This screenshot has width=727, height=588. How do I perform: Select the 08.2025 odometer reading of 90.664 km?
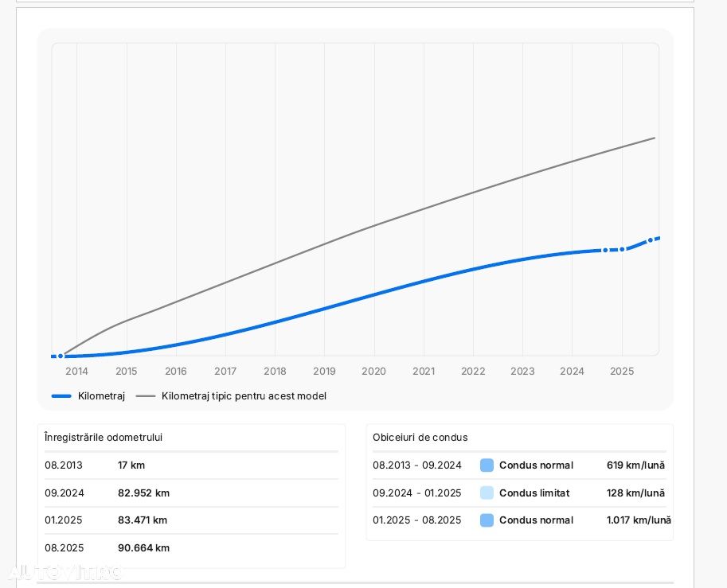[x=143, y=548]
